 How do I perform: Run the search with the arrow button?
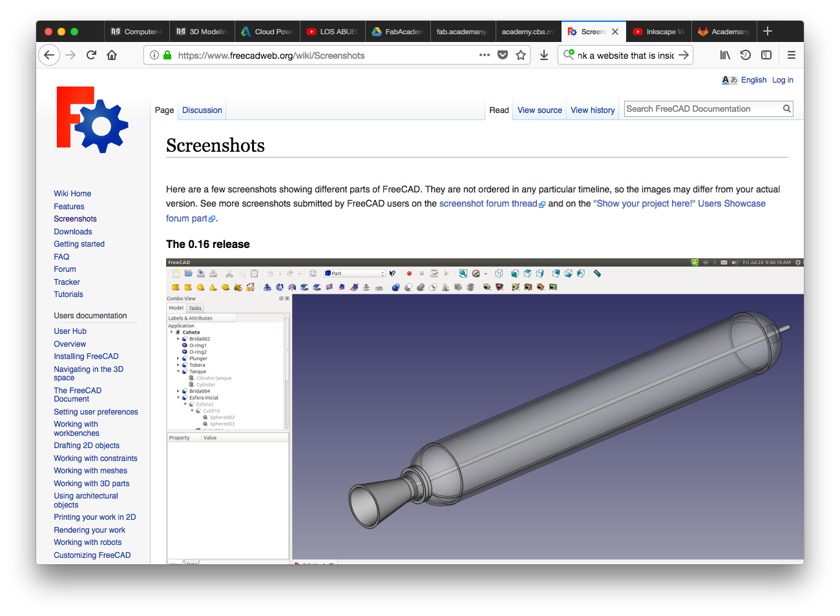(x=684, y=56)
